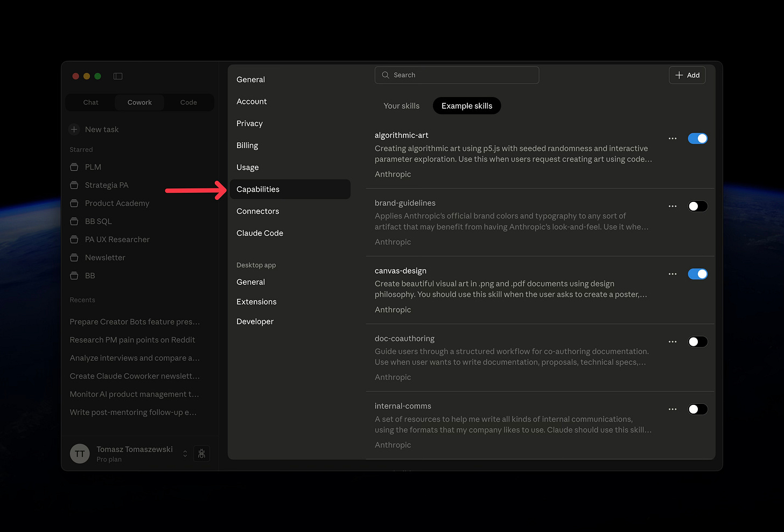
Task: Click the Strategia PA project label
Action: pos(107,185)
